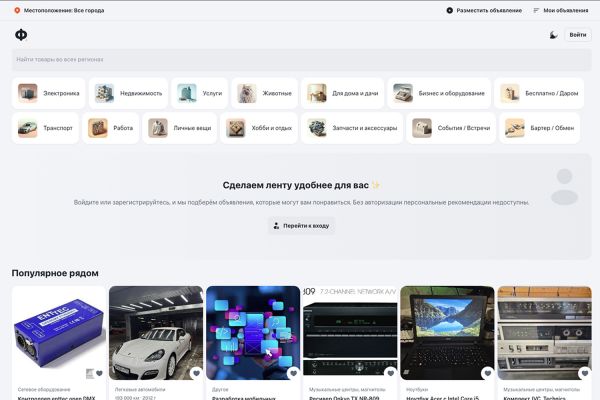Click the Перейти к входу button
600x400 pixels.
click(302, 226)
